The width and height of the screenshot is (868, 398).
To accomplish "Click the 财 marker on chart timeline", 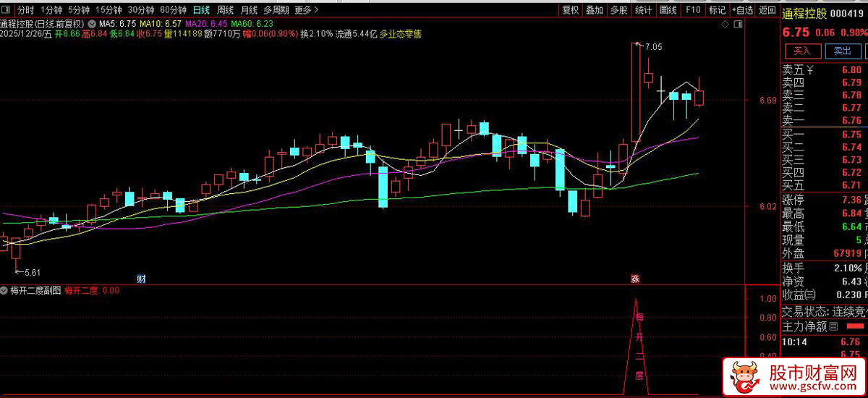I will pyautogui.click(x=142, y=279).
